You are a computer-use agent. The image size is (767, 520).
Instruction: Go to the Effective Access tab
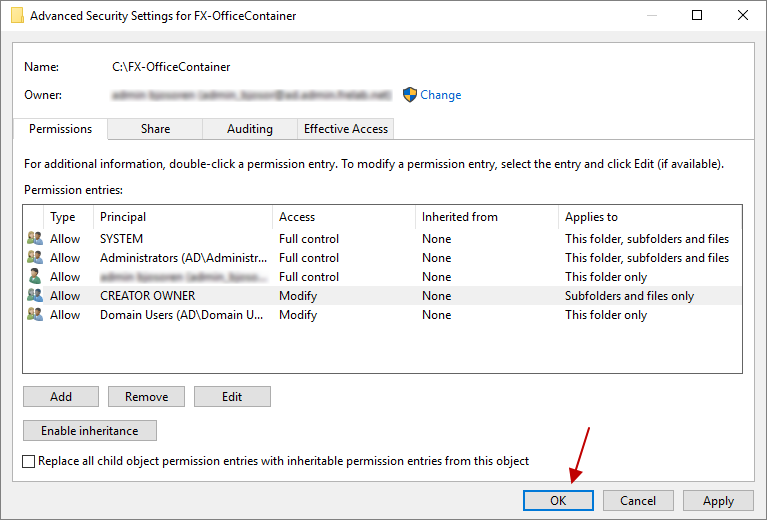346,129
